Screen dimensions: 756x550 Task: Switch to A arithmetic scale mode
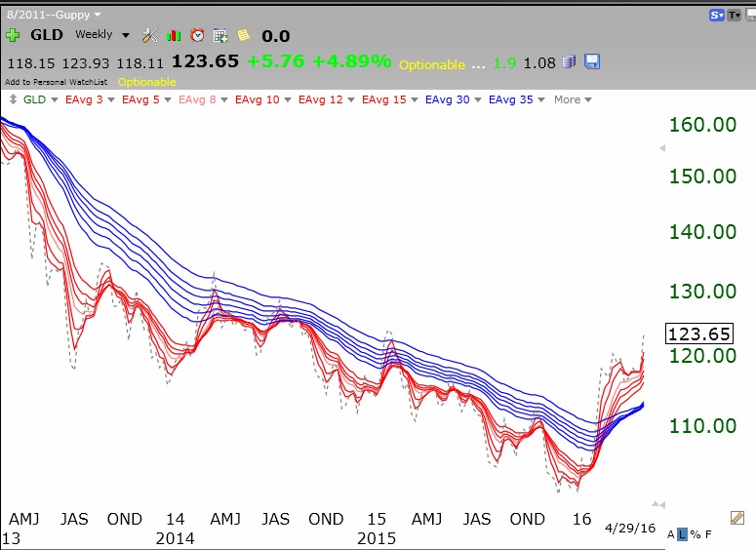point(671,534)
